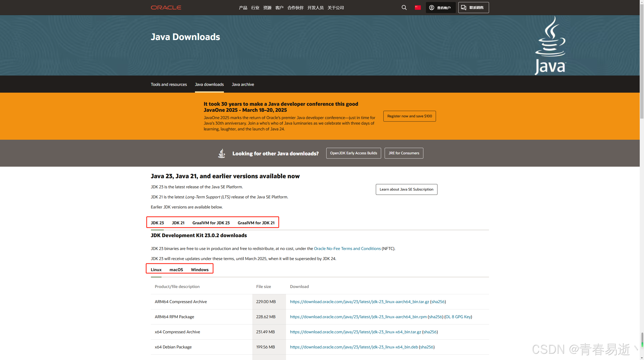Open the search magnifier icon

point(404,7)
